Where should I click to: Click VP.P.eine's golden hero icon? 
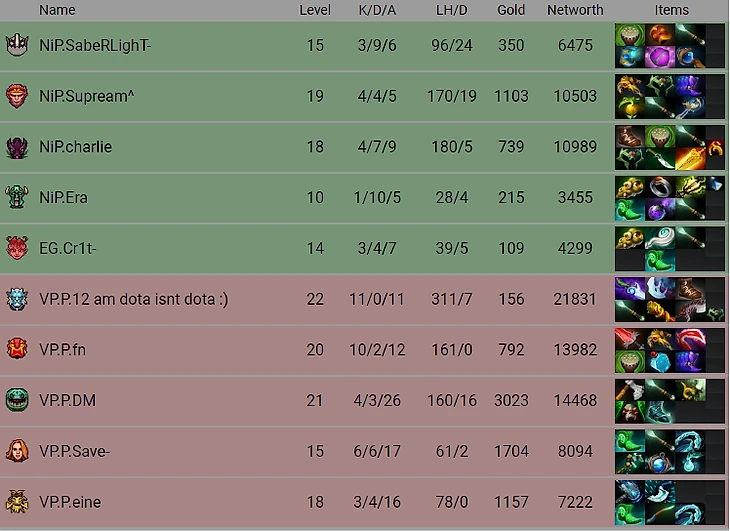(17, 502)
